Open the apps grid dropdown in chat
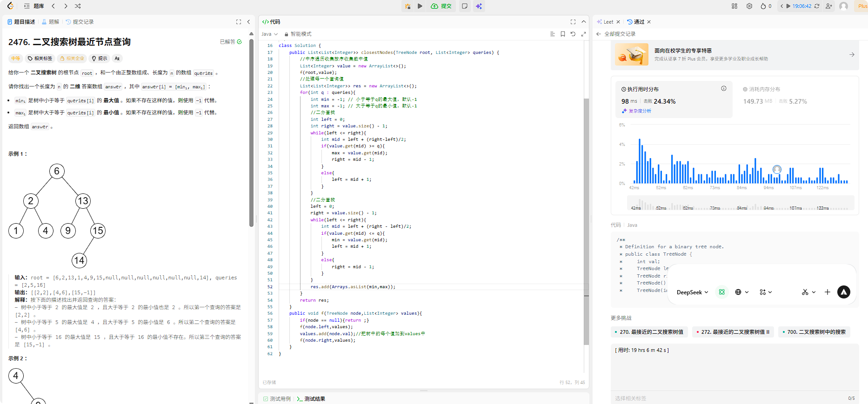This screenshot has width=868, height=404. coord(766,292)
